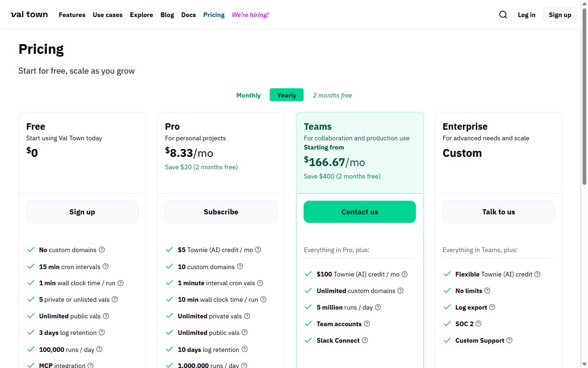The width and height of the screenshot is (588, 368).
Task: Show info for Unlimited private vals
Action: (247, 316)
